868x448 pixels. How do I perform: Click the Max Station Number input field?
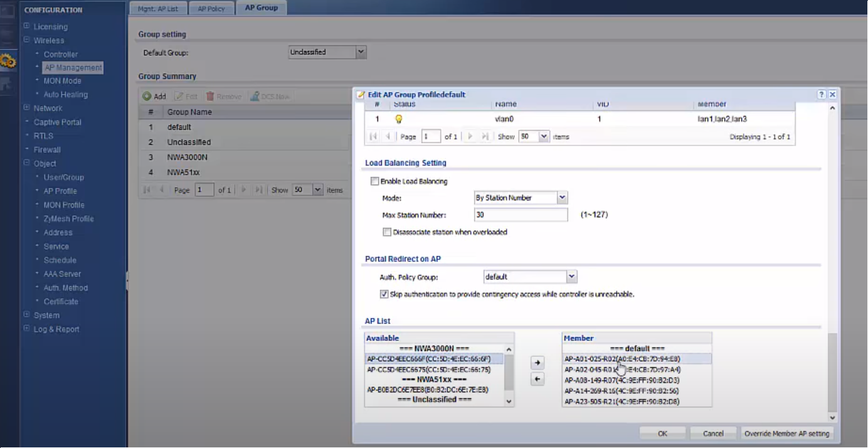tap(521, 215)
